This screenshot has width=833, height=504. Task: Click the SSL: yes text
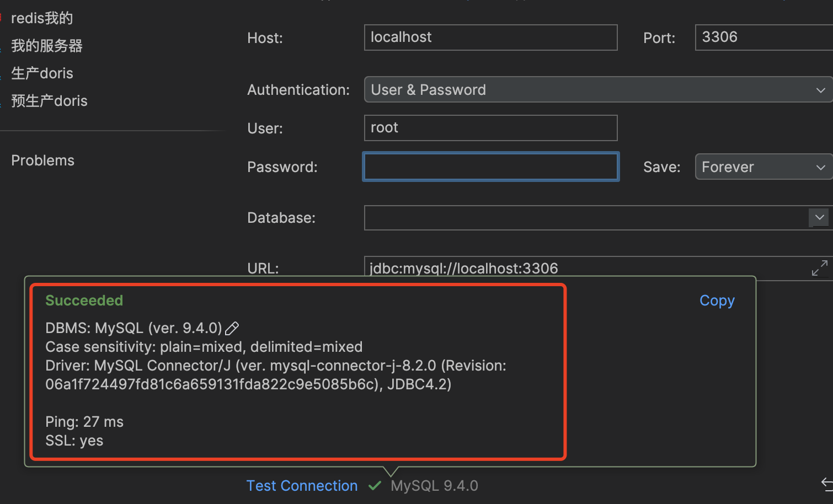(74, 441)
